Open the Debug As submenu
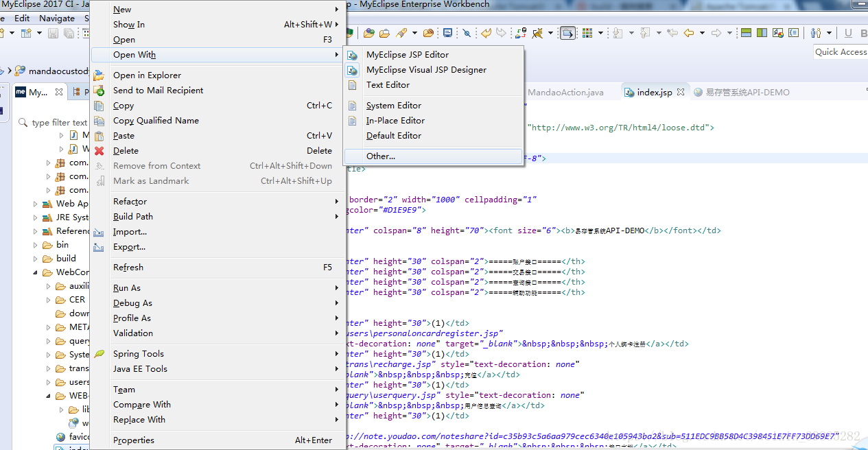868x450 pixels. [218, 303]
